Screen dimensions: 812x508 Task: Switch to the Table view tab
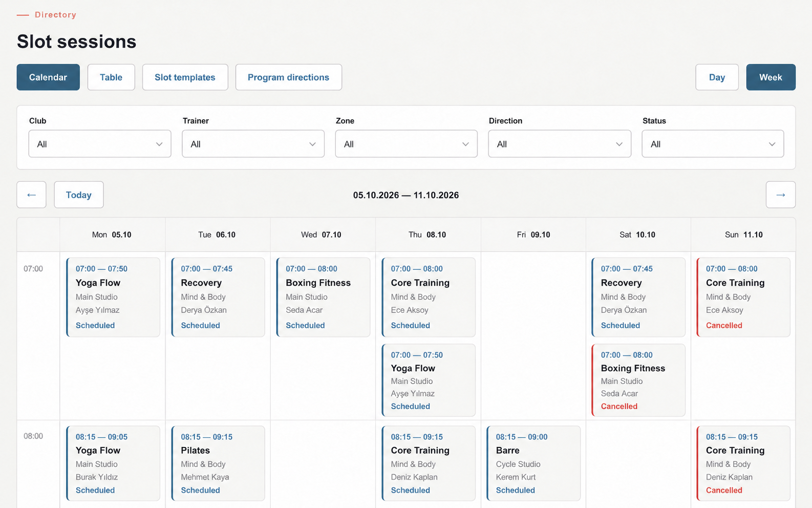[111, 77]
